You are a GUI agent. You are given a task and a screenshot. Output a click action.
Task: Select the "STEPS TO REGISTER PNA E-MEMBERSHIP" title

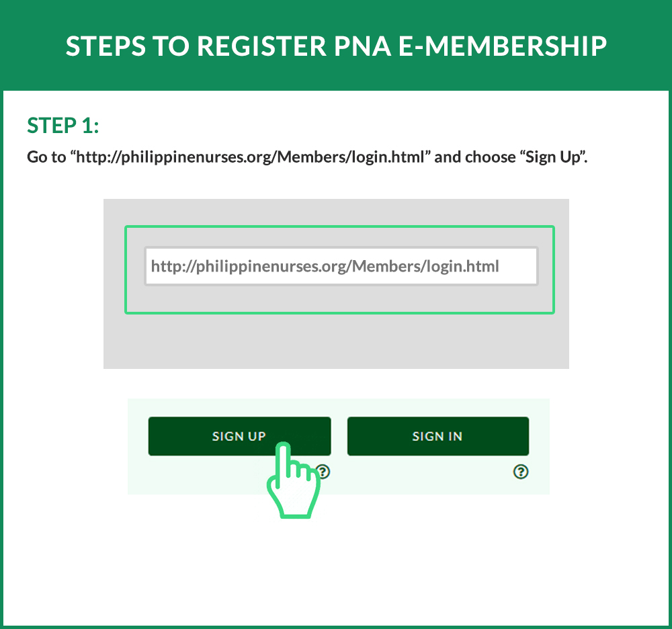click(x=336, y=46)
